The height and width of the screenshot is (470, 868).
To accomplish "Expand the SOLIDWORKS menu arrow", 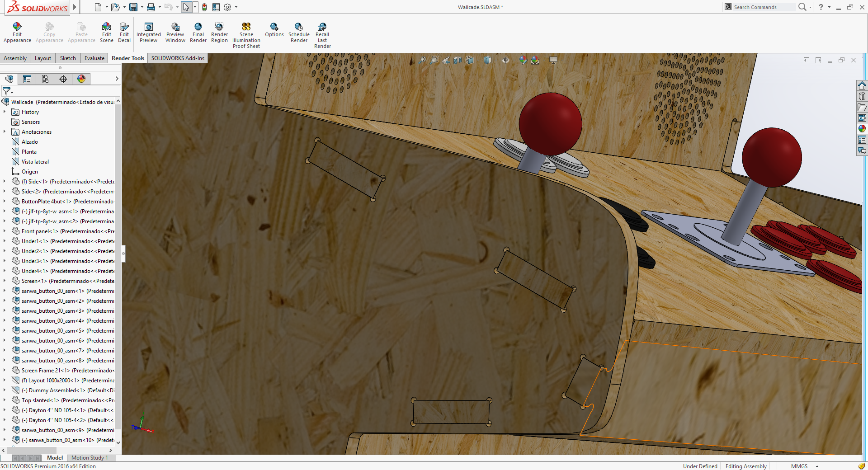I will pyautogui.click(x=75, y=7).
